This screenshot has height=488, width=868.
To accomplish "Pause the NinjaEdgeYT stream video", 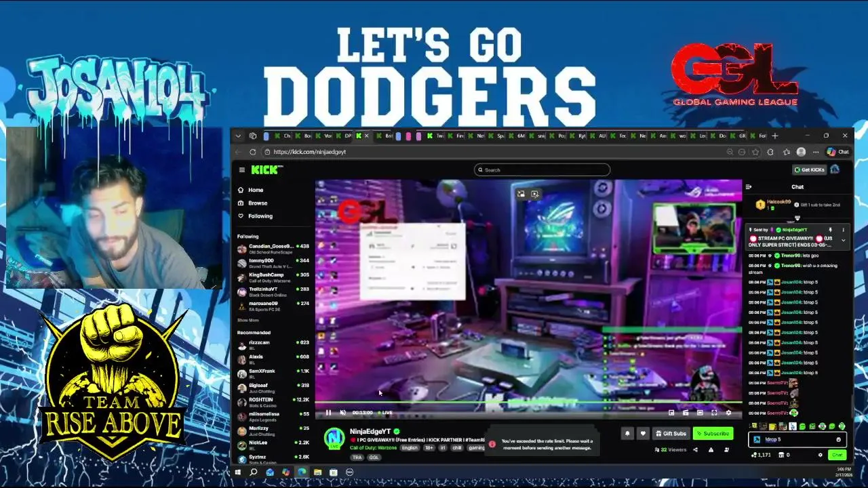I will pos(328,412).
